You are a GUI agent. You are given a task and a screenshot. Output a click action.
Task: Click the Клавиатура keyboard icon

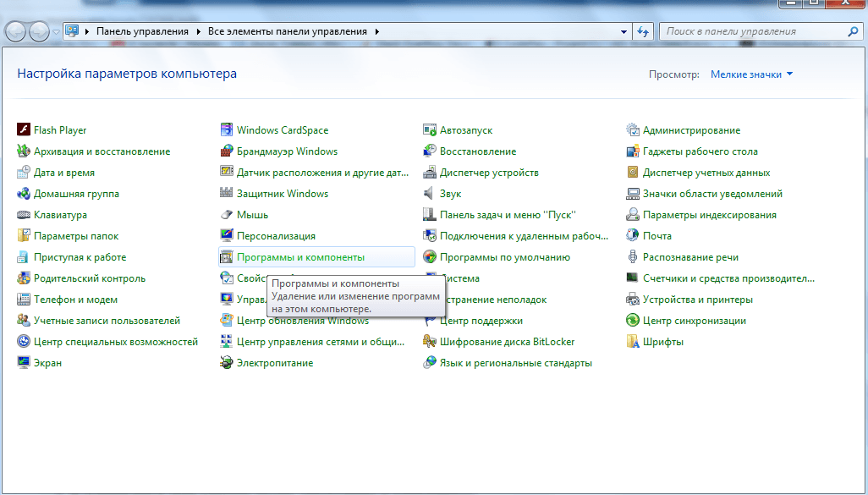coord(23,215)
